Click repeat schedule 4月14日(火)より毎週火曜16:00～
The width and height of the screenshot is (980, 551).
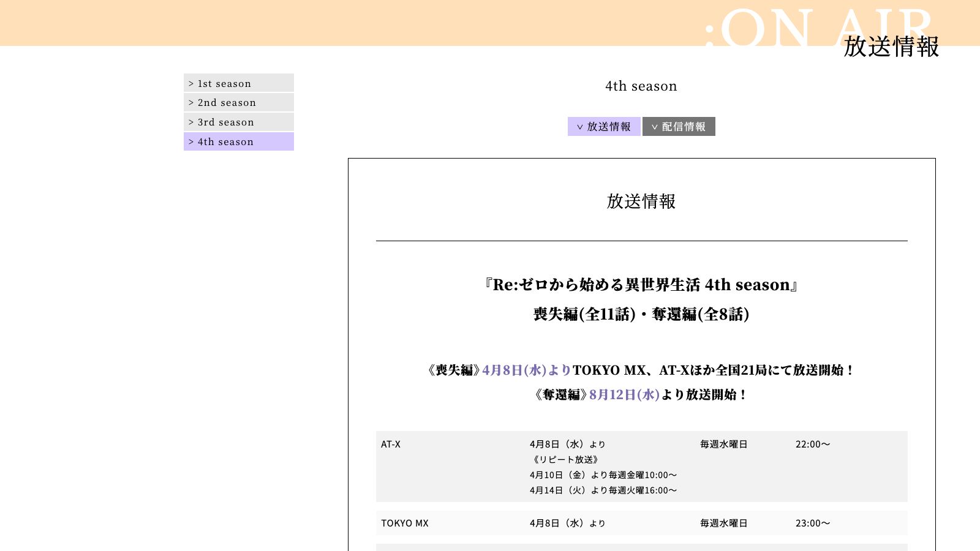pos(603,490)
